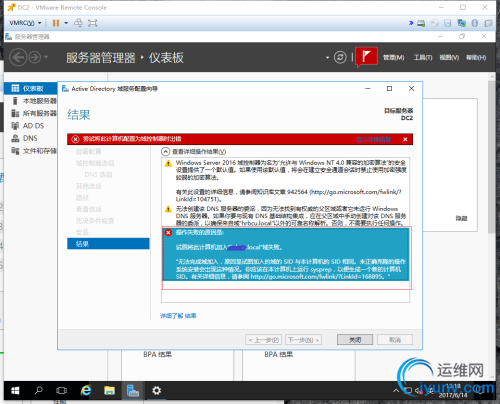
Task: Open the 帮助(H) menu
Action: click(476, 58)
